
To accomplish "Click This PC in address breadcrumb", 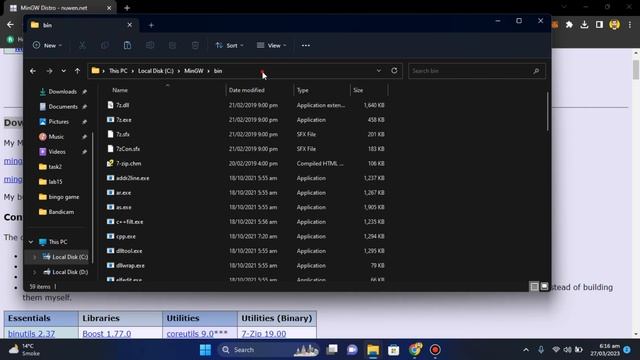I will point(118,71).
